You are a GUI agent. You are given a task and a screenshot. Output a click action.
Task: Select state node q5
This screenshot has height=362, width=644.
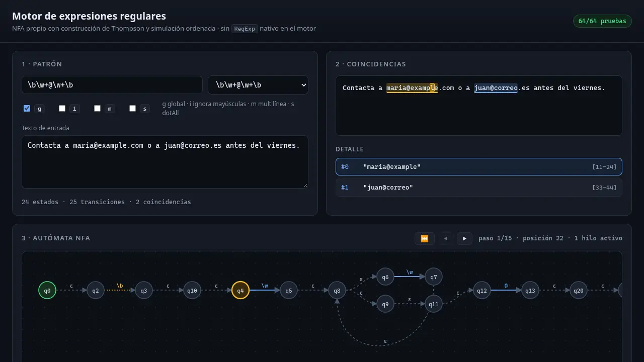tap(289, 291)
